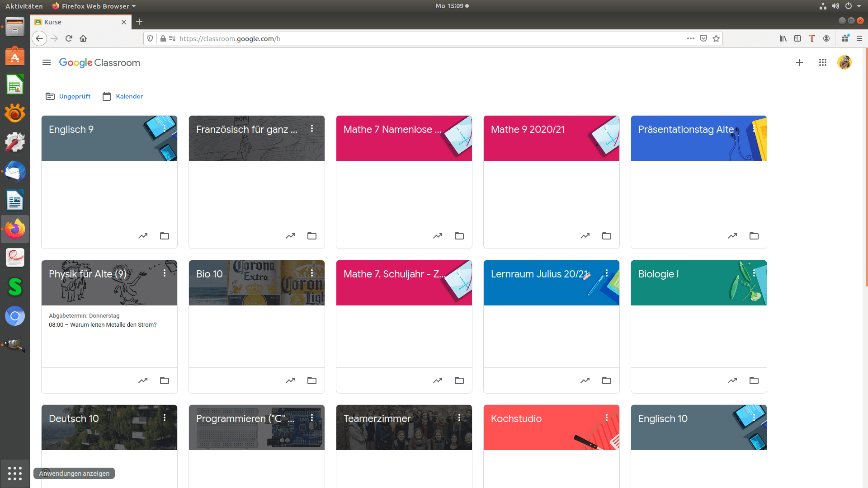Open gradebook icon for Bio 10
868x488 pixels.
290,380
